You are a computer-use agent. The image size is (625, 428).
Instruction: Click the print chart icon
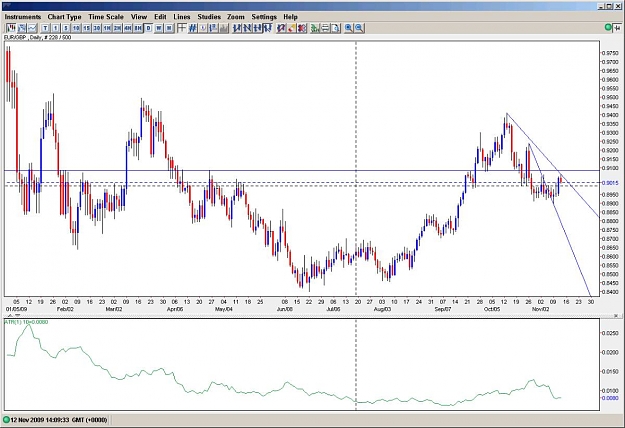pyautogui.click(x=325, y=28)
